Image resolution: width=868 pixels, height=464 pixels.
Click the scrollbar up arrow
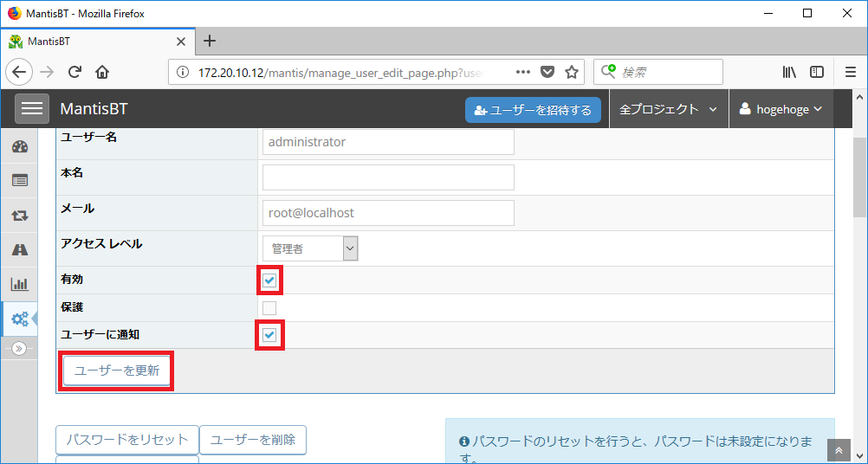pos(859,96)
